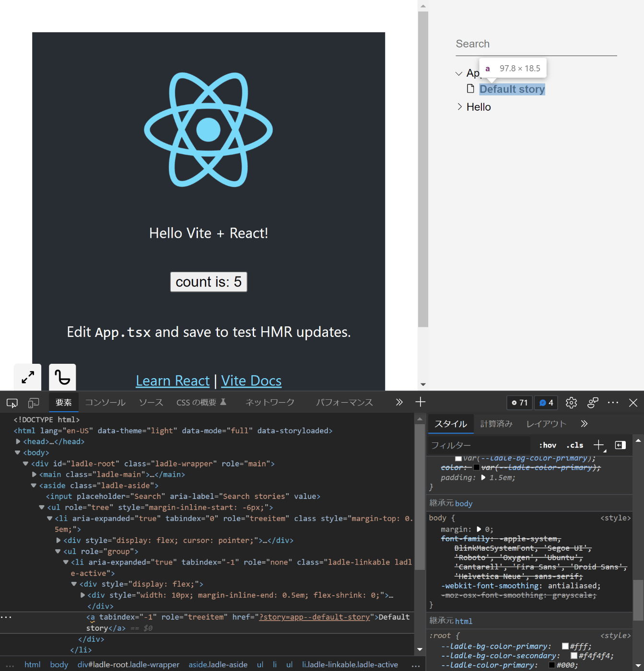This screenshot has height=671, width=644.
Task: Click the feedback people icon in DevTools
Action: [x=593, y=403]
